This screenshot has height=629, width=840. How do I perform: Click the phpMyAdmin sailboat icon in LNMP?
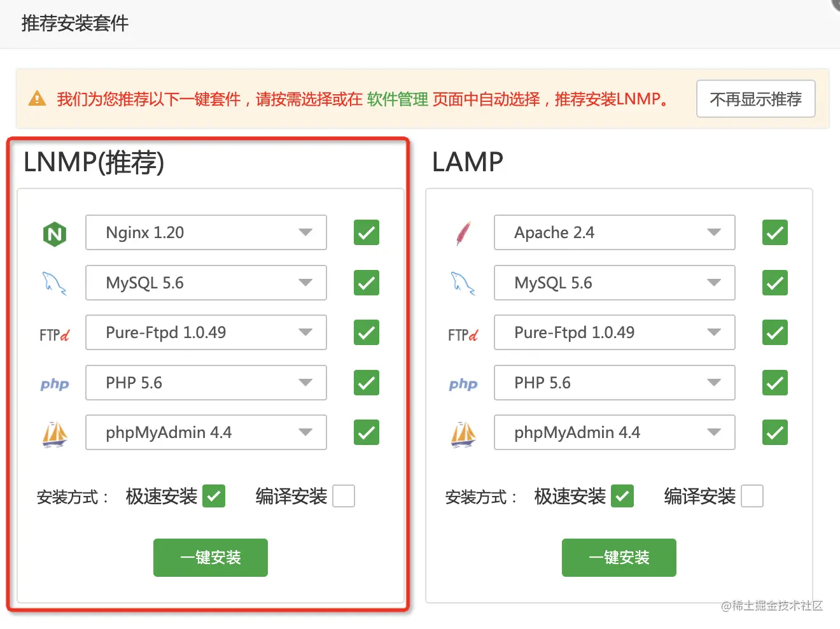click(55, 434)
